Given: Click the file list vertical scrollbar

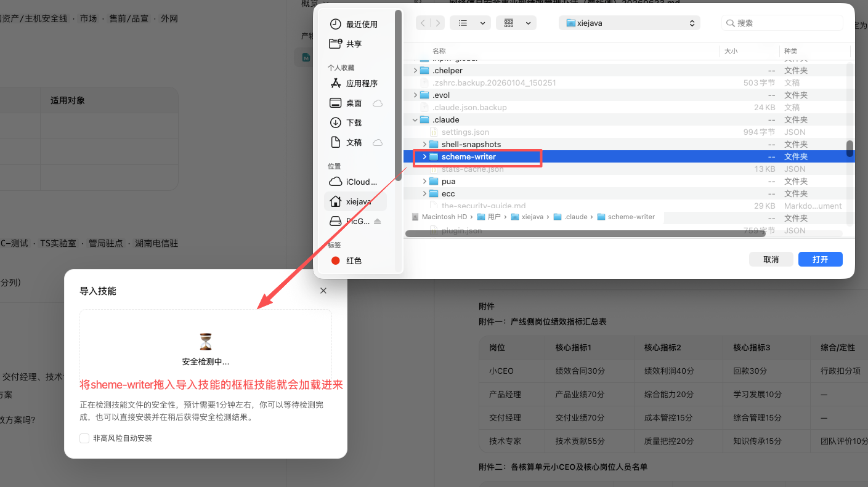Looking at the screenshot, I should point(850,148).
